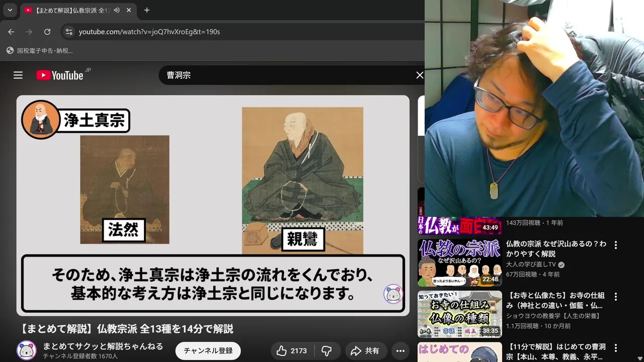Open the 国税電子申告・納税 bookmark
The width and height of the screenshot is (644, 362).
(x=39, y=50)
